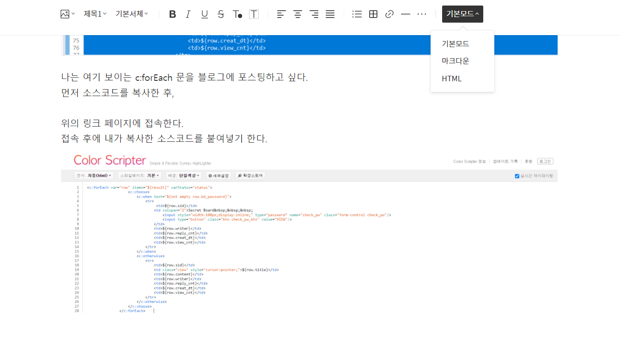This screenshot has height=364, width=620.
Task: Click the line '나는 여기 보이는 c:forEach 문을'
Action: 184,77
